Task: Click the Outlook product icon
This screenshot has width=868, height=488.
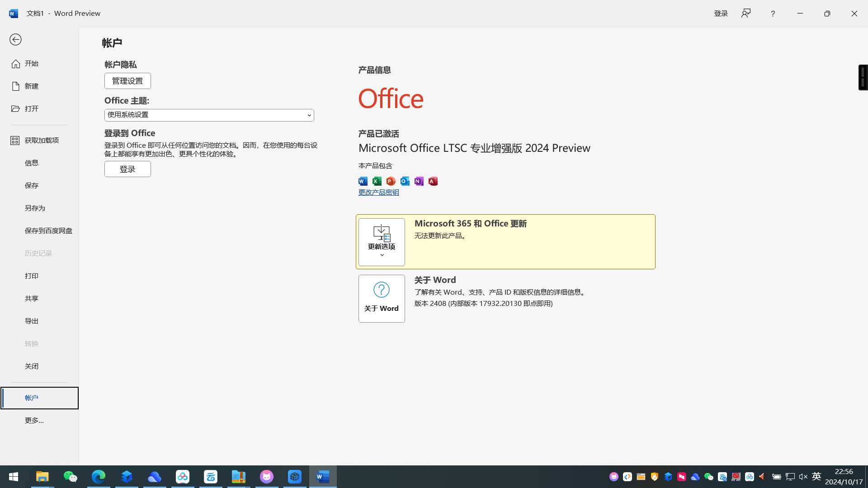Action: [x=405, y=181]
